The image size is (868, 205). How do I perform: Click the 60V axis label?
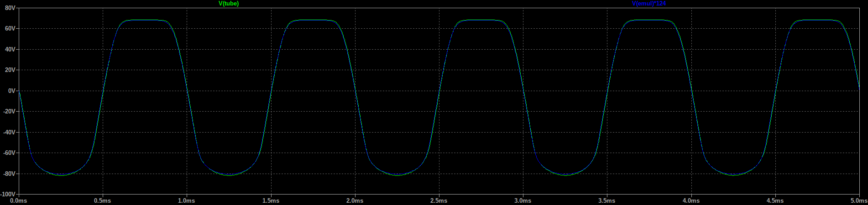[10, 28]
